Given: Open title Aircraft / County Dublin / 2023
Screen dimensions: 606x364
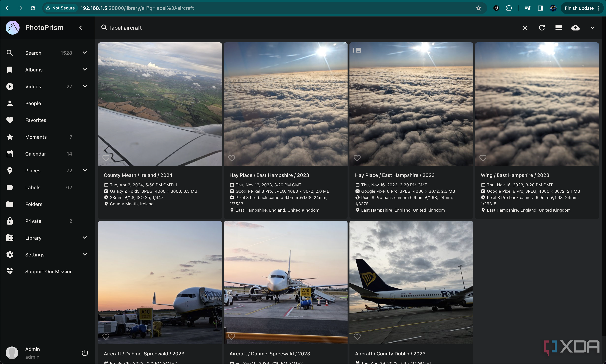Looking at the screenshot, I should [390, 354].
